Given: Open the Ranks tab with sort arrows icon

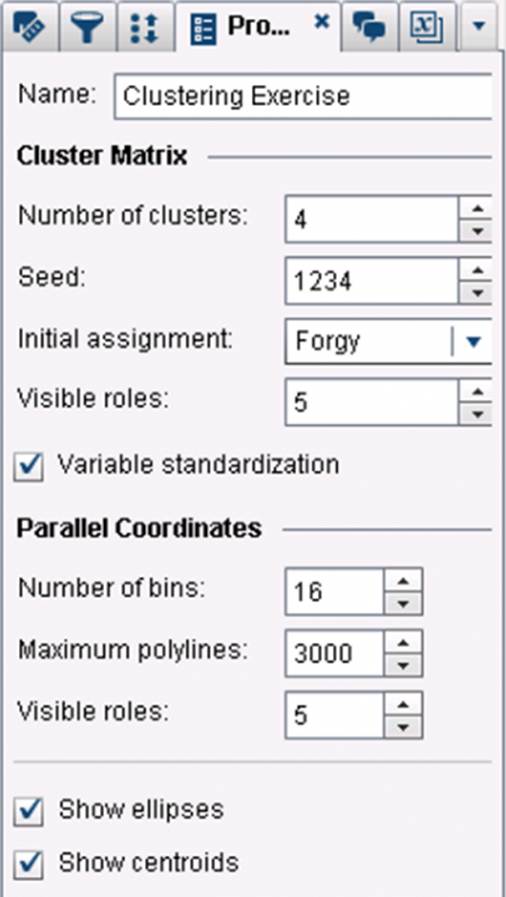Looking at the screenshot, I should (144, 27).
